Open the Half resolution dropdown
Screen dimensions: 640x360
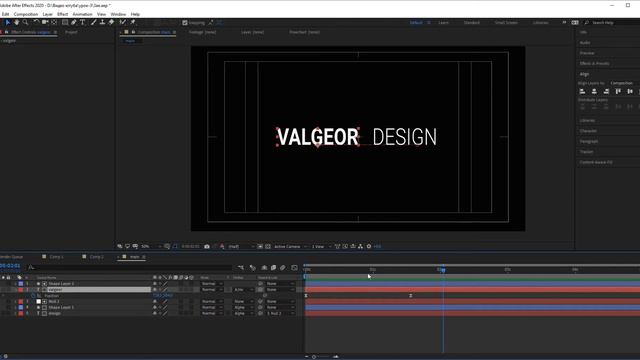click(x=241, y=247)
